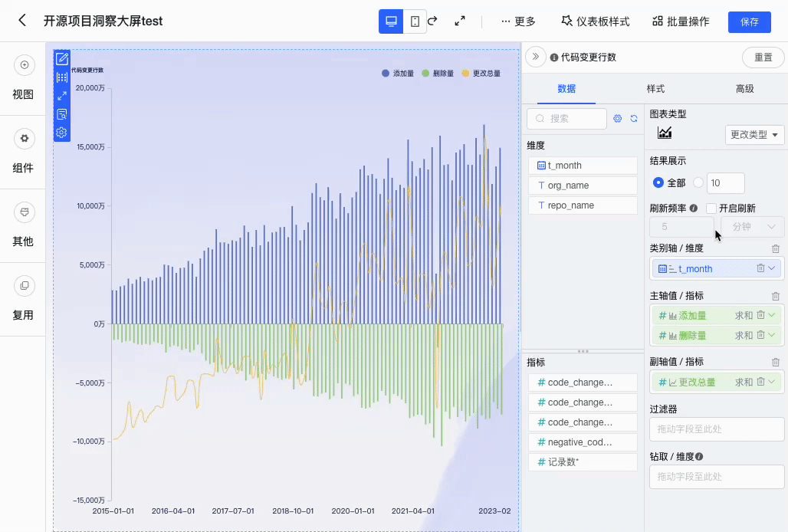Image resolution: width=788 pixels, height=532 pixels.
Task: Open 批量操作 options
Action: 681,21
